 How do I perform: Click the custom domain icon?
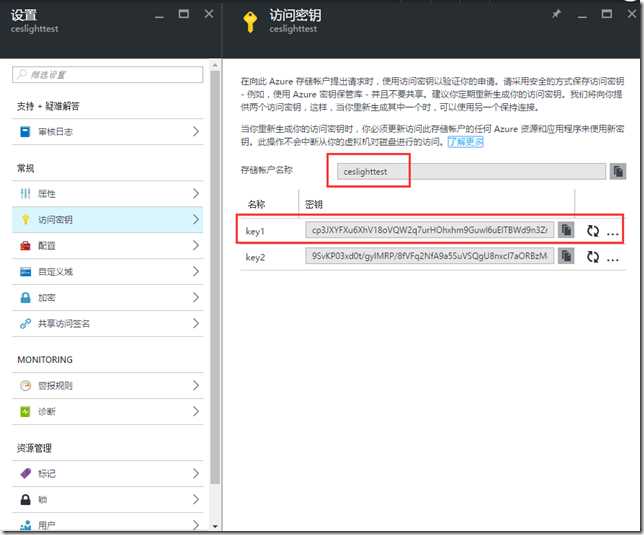(25, 271)
